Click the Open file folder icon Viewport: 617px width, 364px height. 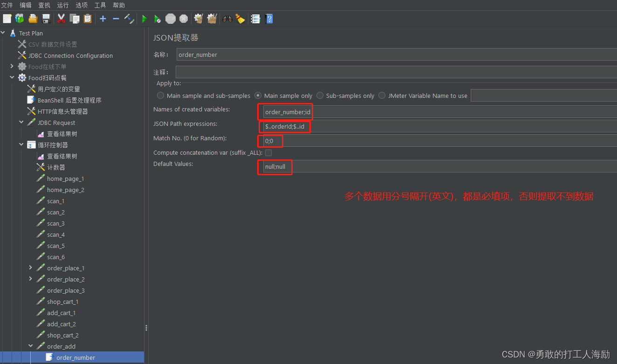click(x=33, y=19)
